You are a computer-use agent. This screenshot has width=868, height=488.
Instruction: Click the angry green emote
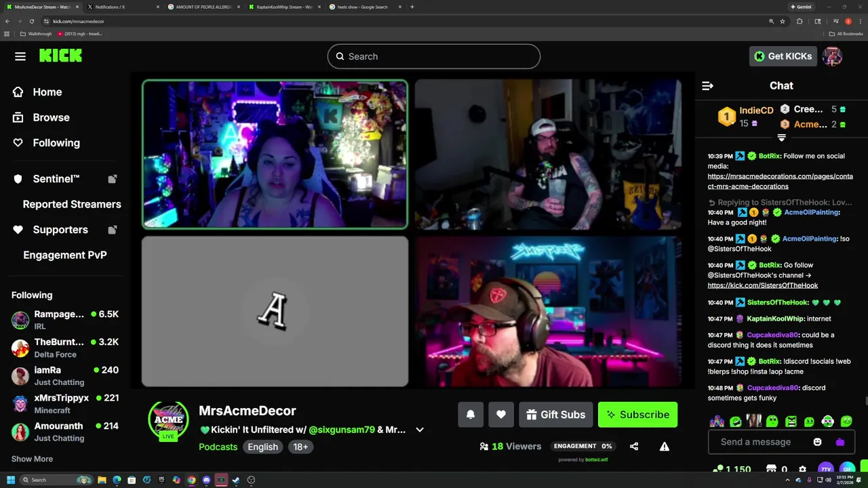(791, 422)
